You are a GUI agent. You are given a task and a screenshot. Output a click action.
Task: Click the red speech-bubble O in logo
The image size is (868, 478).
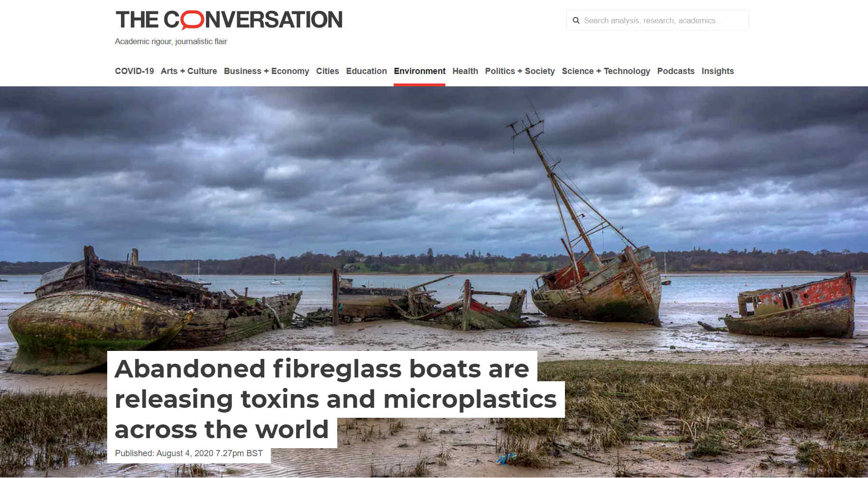[x=192, y=20]
